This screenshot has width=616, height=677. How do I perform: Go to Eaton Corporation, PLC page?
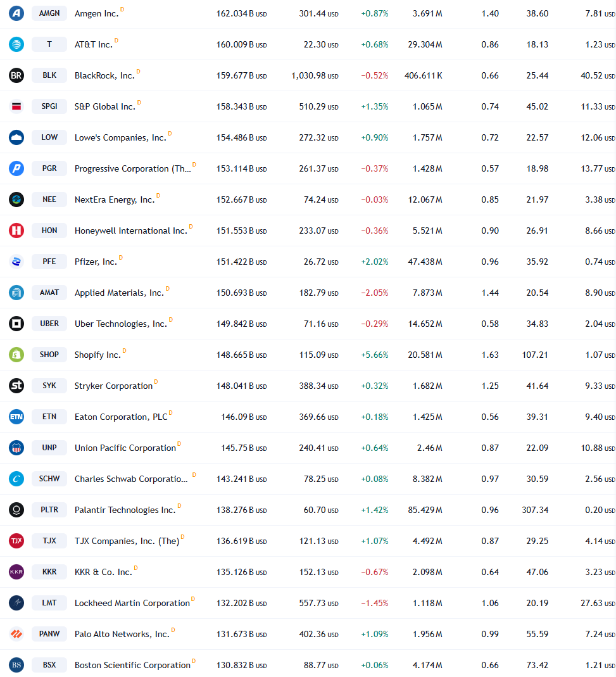121,417
